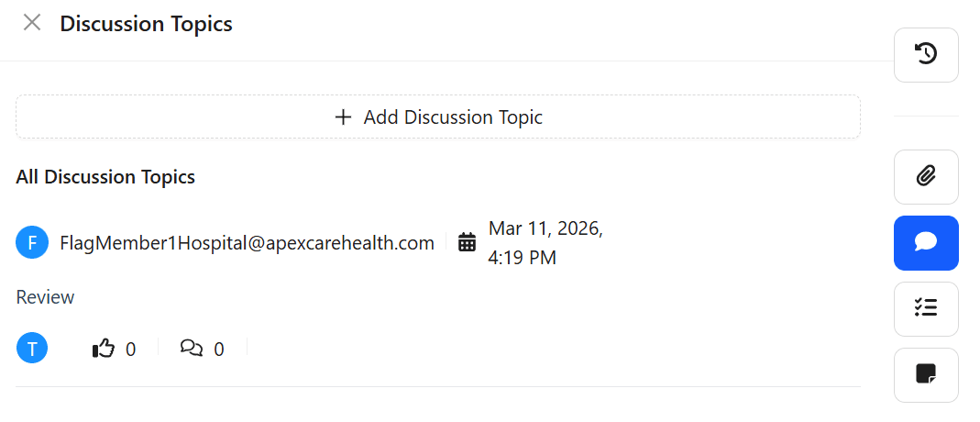The image size is (980, 422).
Task: Open the sticky note icon
Action: click(926, 374)
